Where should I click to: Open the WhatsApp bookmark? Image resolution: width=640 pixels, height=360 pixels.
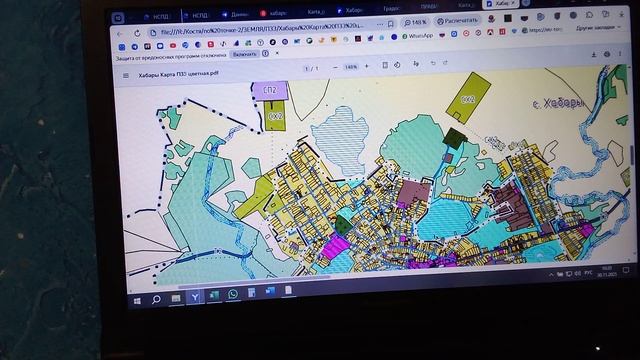tap(417, 36)
